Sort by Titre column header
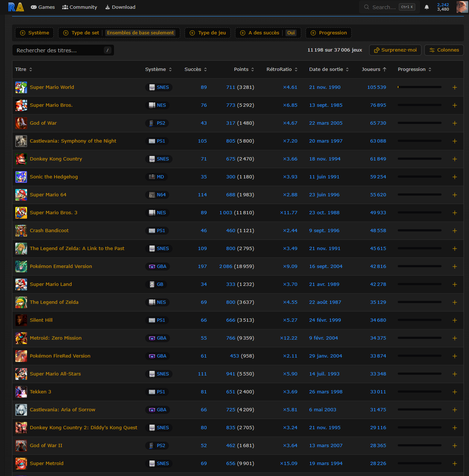Image resolution: width=469 pixels, height=476 pixels. 24,69
